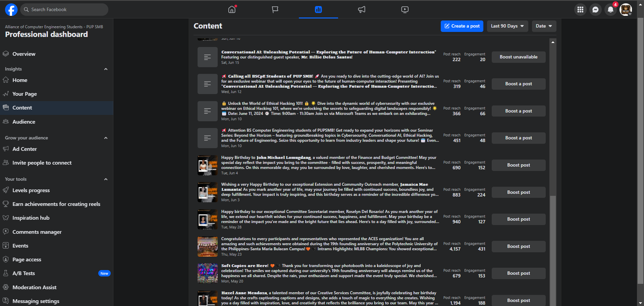
Task: Collapse the Your tools section
Action: [106, 179]
